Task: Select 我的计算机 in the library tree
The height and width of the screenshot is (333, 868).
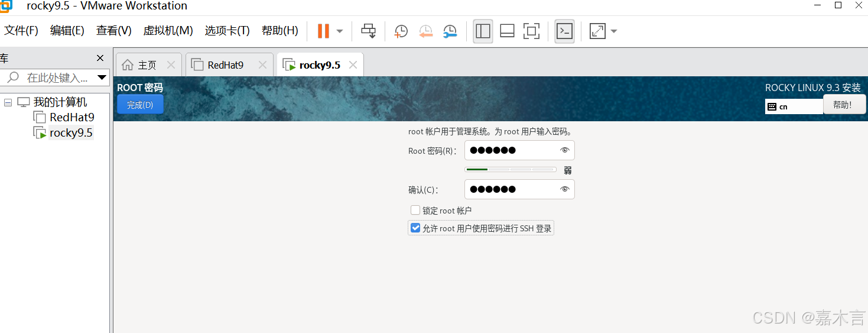Action: [60, 102]
